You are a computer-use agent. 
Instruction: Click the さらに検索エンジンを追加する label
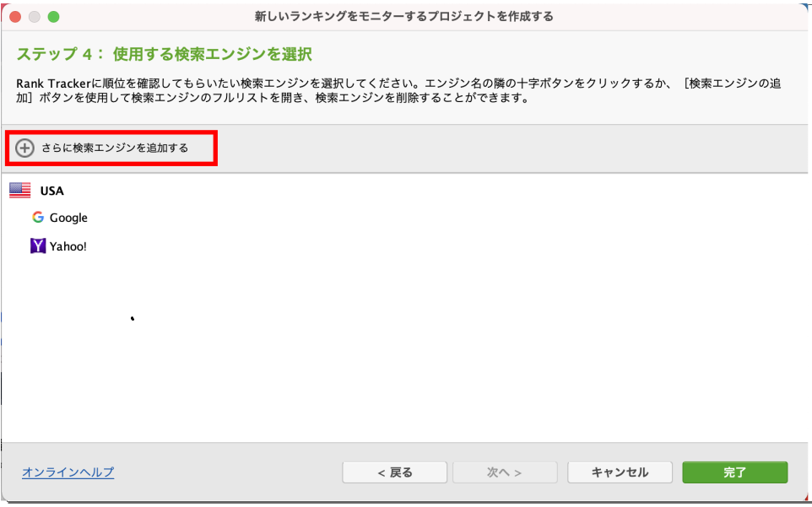[x=115, y=148]
